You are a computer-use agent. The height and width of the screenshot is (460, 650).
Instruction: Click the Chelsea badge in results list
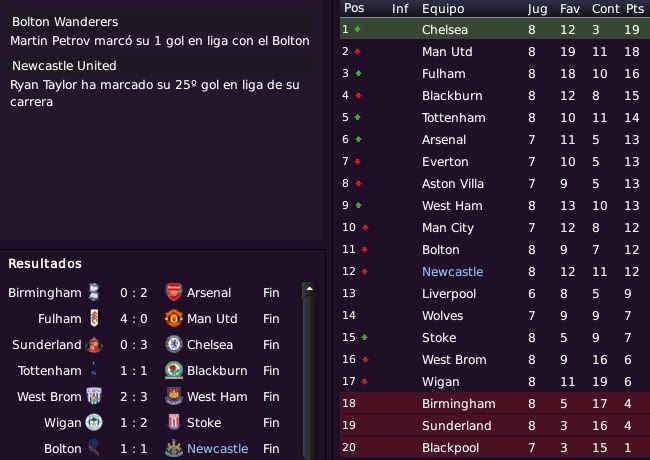coord(174,344)
